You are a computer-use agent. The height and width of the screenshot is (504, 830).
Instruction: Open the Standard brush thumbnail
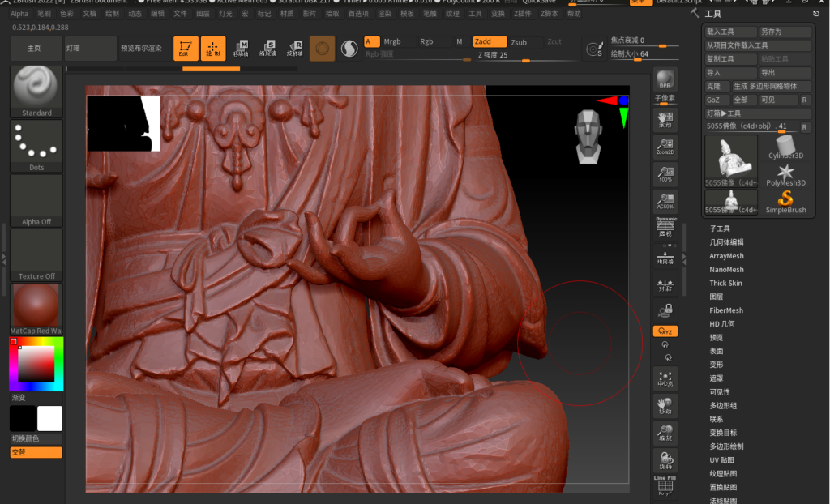tap(36, 91)
